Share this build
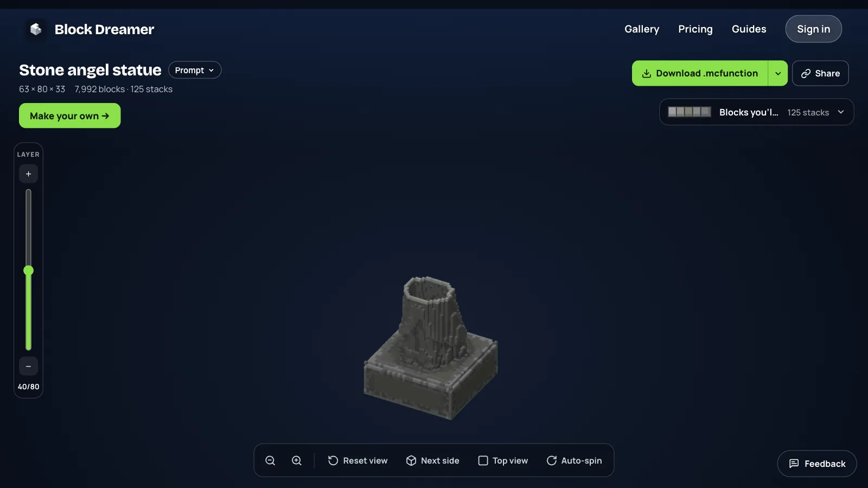Screen dimensions: 868x488 click(820, 73)
